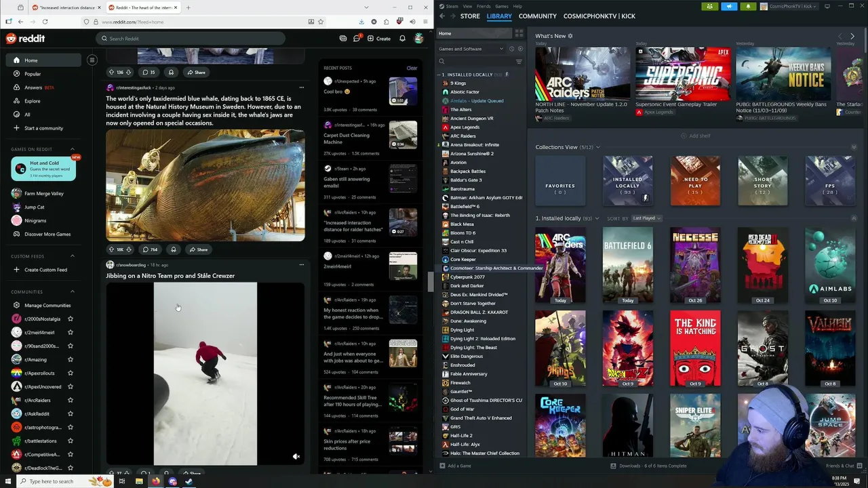Open What's New settings gear
Viewport: 868px width, 488px height.
click(570, 36)
